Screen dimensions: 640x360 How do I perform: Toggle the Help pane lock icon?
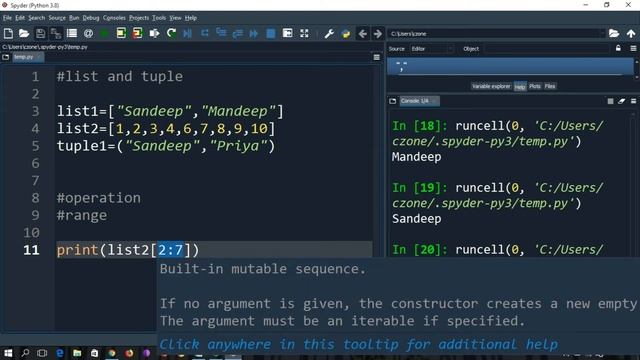(x=618, y=49)
